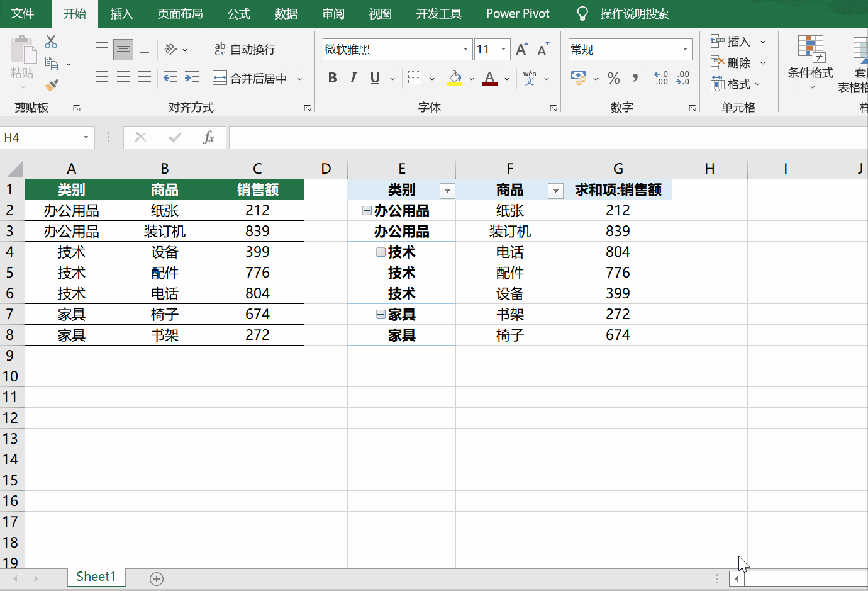Toggle Italic formatting
This screenshot has height=591, width=868.
pyautogui.click(x=353, y=78)
